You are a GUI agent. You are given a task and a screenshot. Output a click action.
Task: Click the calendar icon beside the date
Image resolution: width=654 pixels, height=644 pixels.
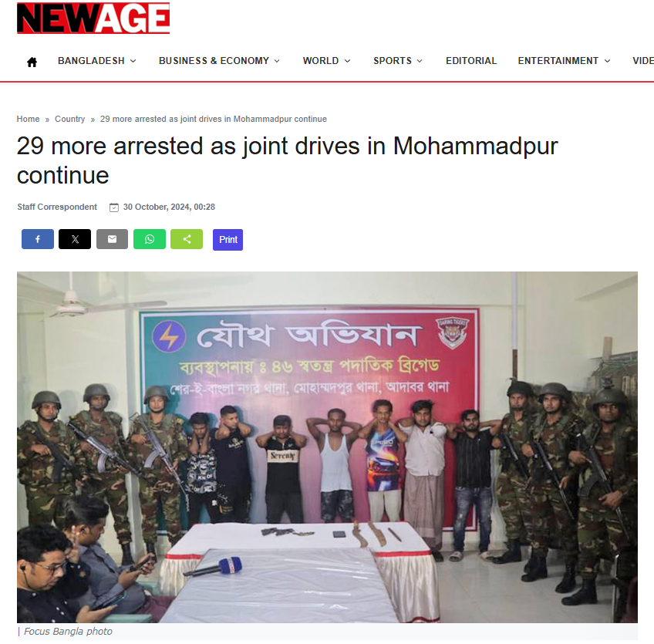pos(114,207)
